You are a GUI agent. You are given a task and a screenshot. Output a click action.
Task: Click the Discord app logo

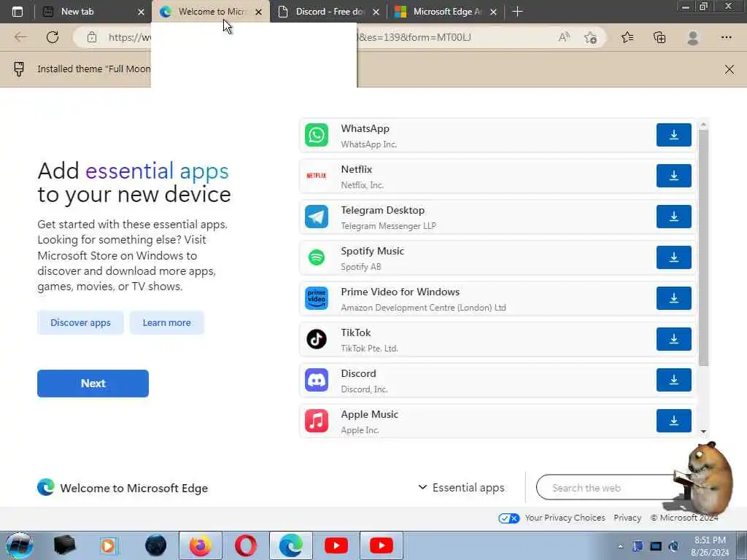[x=317, y=380]
